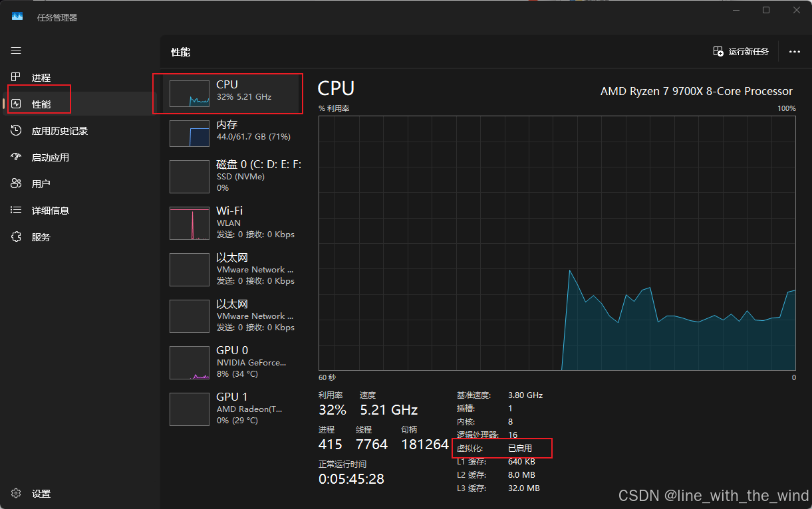The height and width of the screenshot is (509, 812).
Task: Click the uptime value 0:05:45:28
Action: click(x=351, y=479)
